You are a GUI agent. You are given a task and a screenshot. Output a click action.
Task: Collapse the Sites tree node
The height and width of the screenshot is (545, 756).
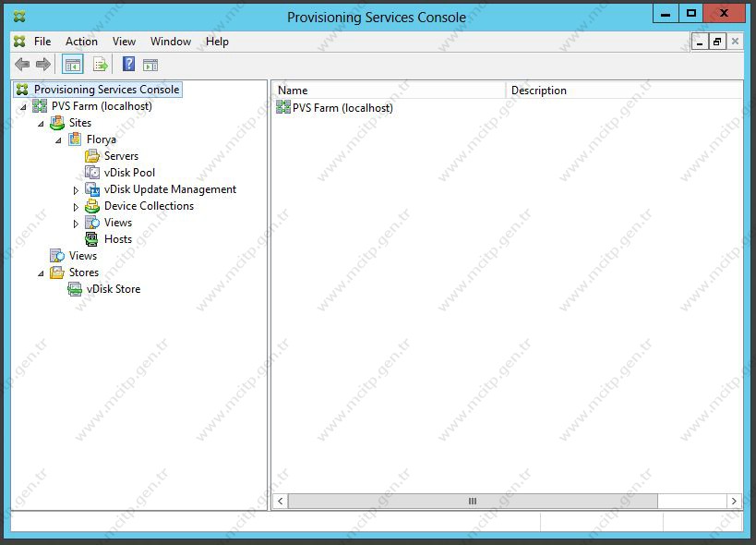click(41, 124)
